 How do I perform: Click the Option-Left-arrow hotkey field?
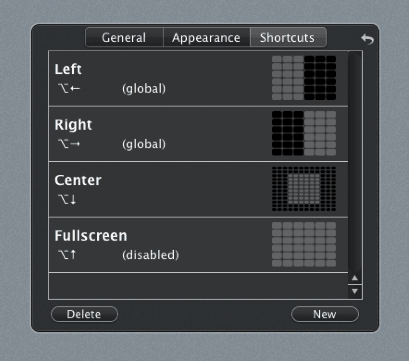pos(69,89)
